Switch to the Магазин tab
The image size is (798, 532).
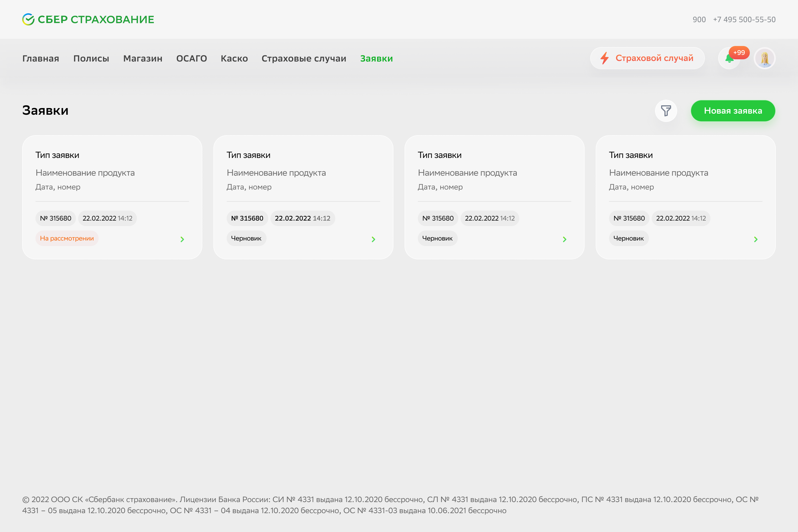[x=143, y=58]
